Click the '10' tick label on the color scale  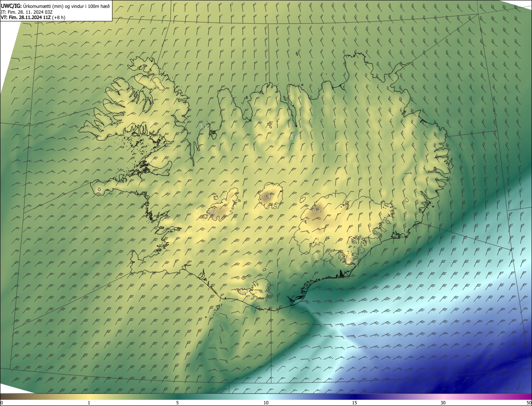click(266, 403)
